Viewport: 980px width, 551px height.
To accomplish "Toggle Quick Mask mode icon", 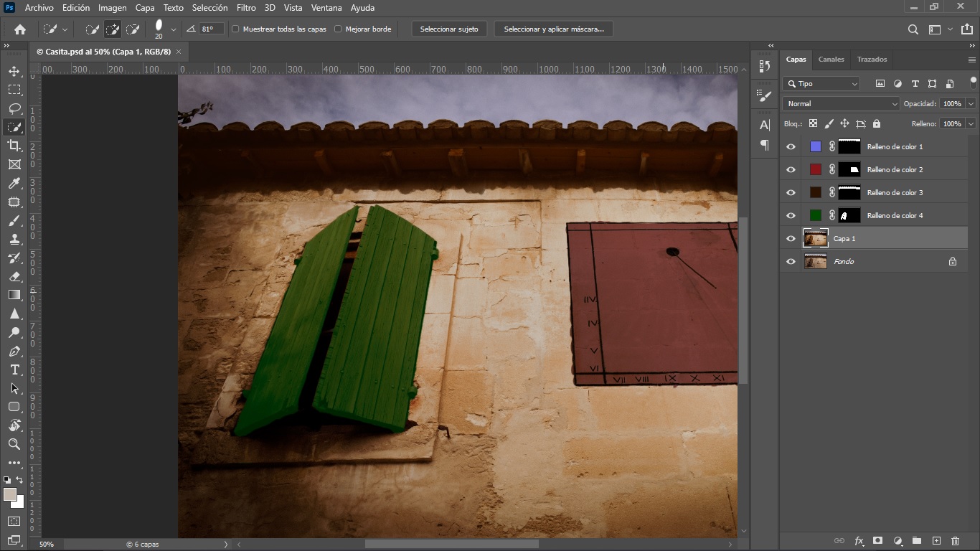I will pos(14,521).
